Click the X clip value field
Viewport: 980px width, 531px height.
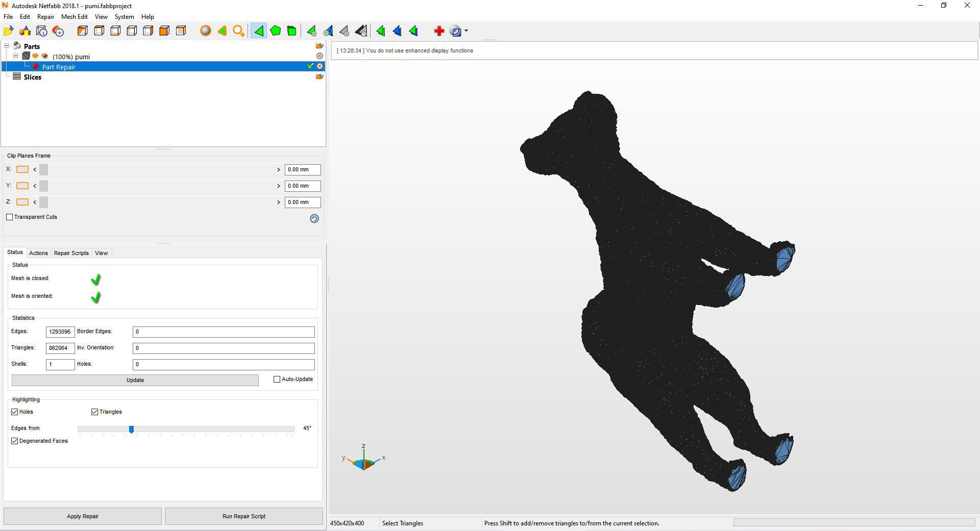pos(303,169)
